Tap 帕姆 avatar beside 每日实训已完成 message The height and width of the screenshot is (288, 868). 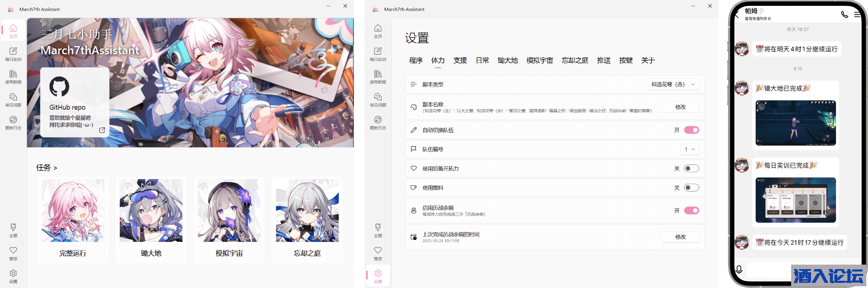pos(742,165)
